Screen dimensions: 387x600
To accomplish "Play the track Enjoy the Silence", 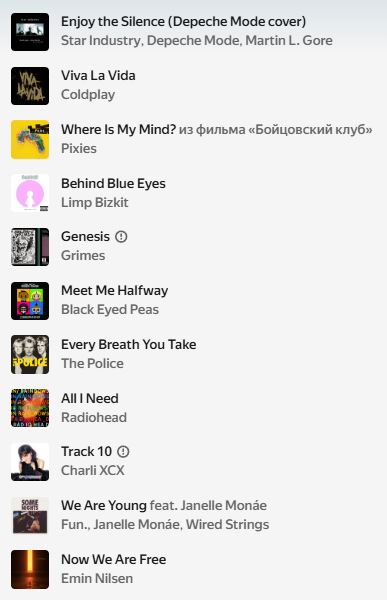I will 183,22.
